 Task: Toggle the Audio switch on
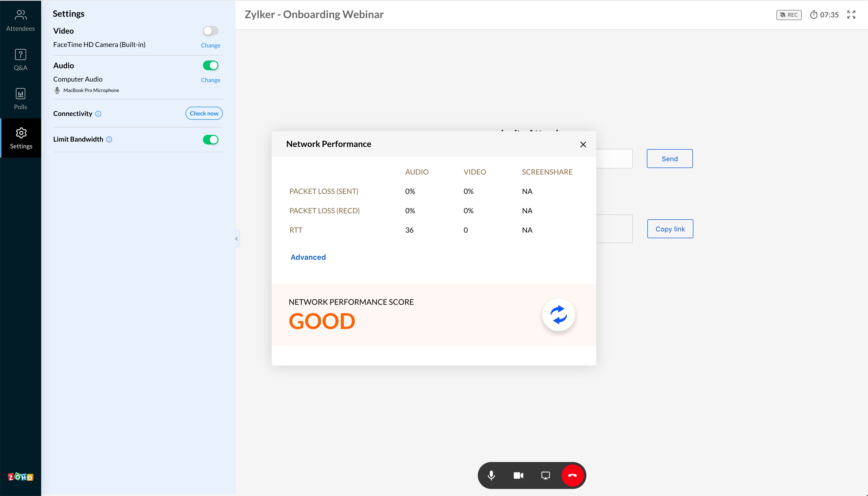tap(210, 64)
